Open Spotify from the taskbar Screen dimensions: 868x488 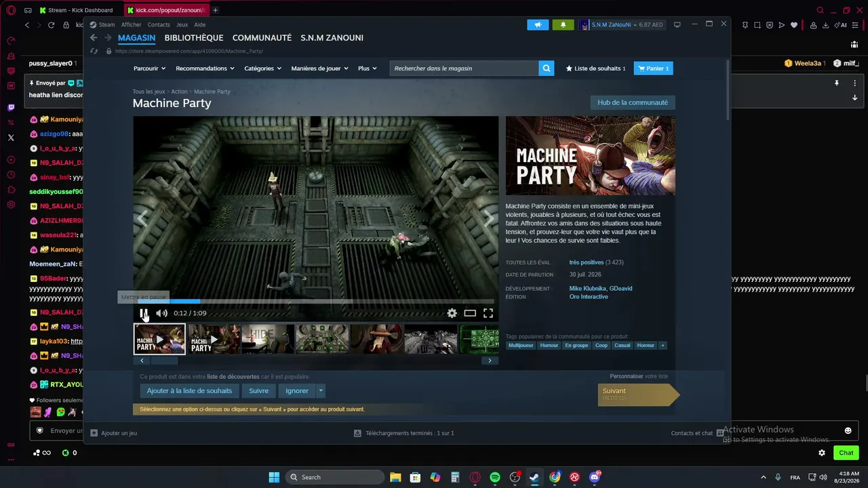coord(495,477)
